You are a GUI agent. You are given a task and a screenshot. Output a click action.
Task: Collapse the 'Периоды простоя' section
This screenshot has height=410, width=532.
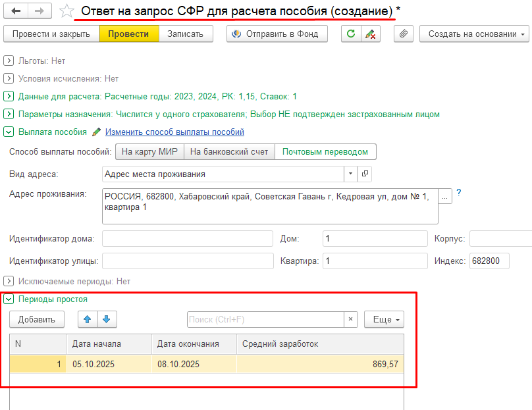point(9,299)
